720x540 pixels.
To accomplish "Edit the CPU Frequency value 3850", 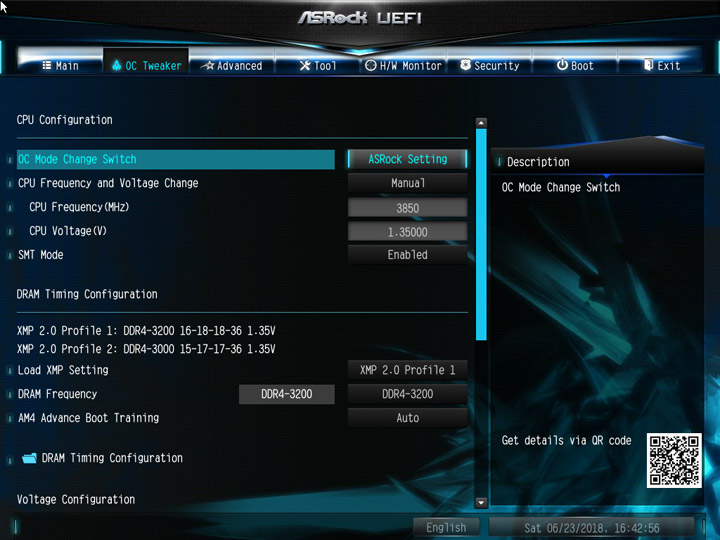I will pos(407,208).
